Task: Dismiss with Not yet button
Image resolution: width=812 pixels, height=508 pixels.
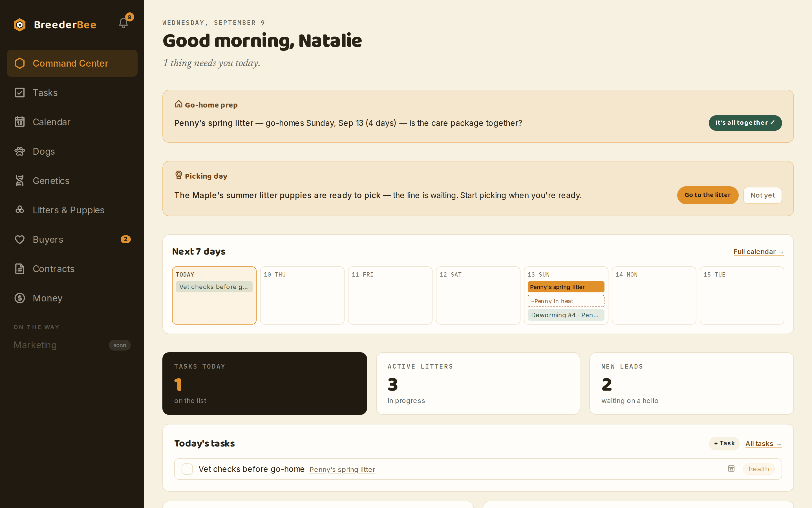Action: pos(762,195)
